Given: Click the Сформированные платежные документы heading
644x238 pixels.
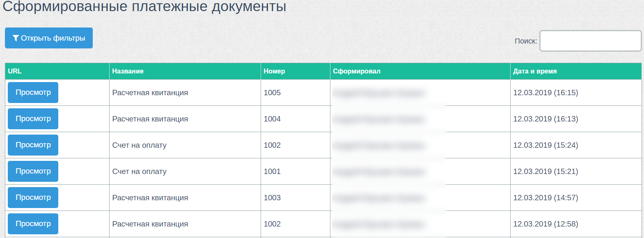Looking at the screenshot, I should point(144,7).
